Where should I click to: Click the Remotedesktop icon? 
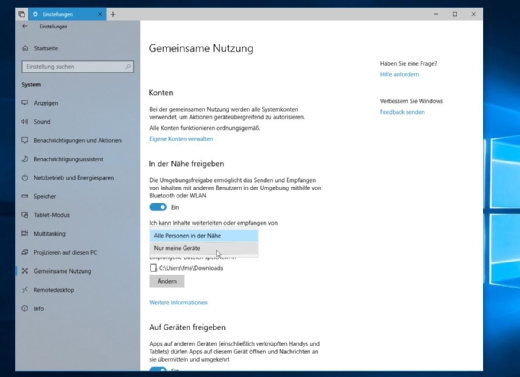tap(25, 290)
